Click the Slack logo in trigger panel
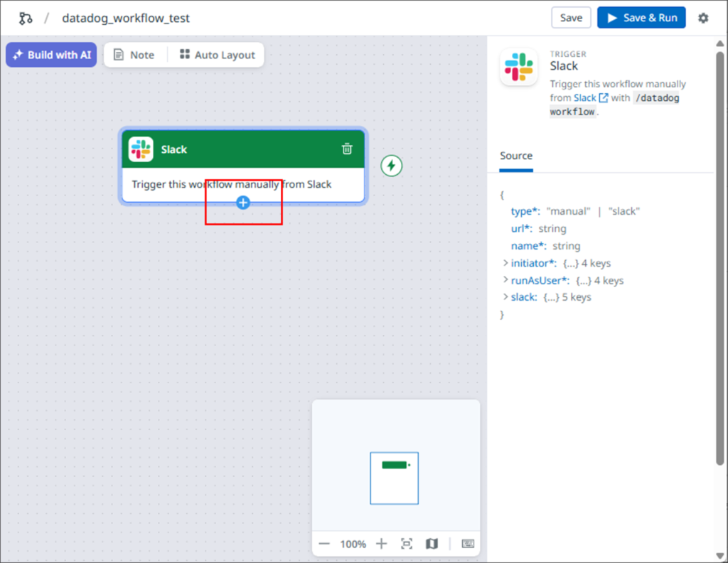The image size is (728, 563). pos(519,67)
